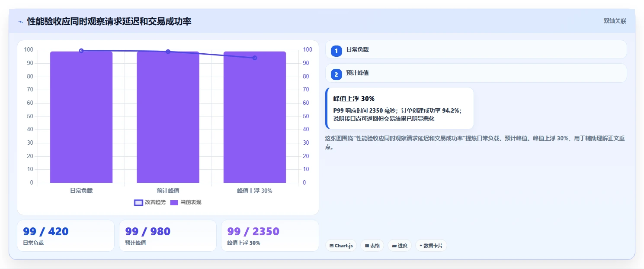
Task: Open the 99 / 980 预计峰值 data card
Action: pos(168,236)
